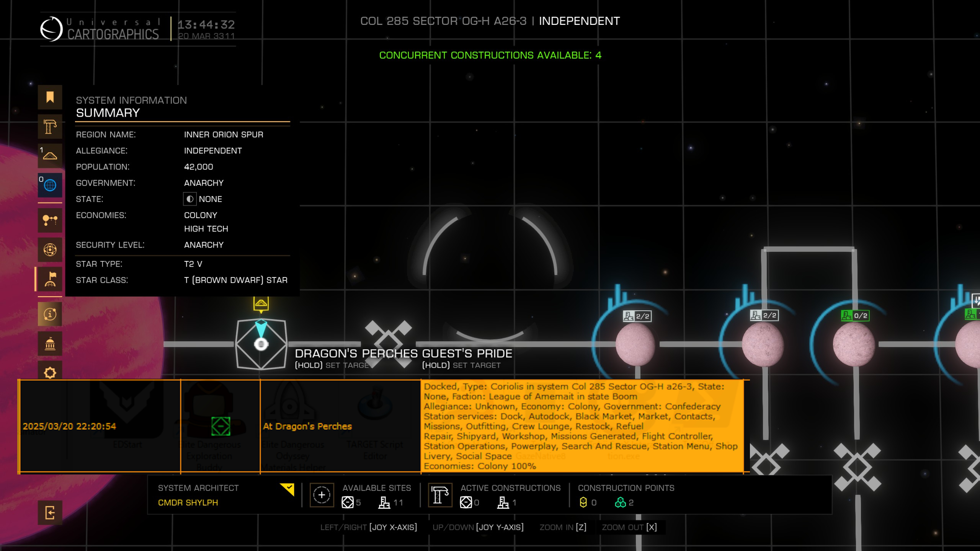
Task: Select the first pink planet with 2/2 badge
Action: [635, 345]
